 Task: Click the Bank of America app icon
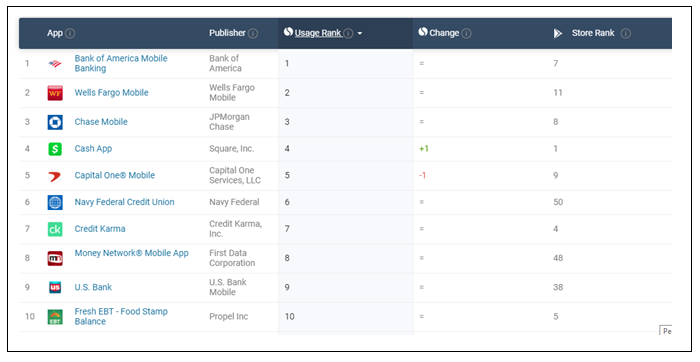[55, 63]
